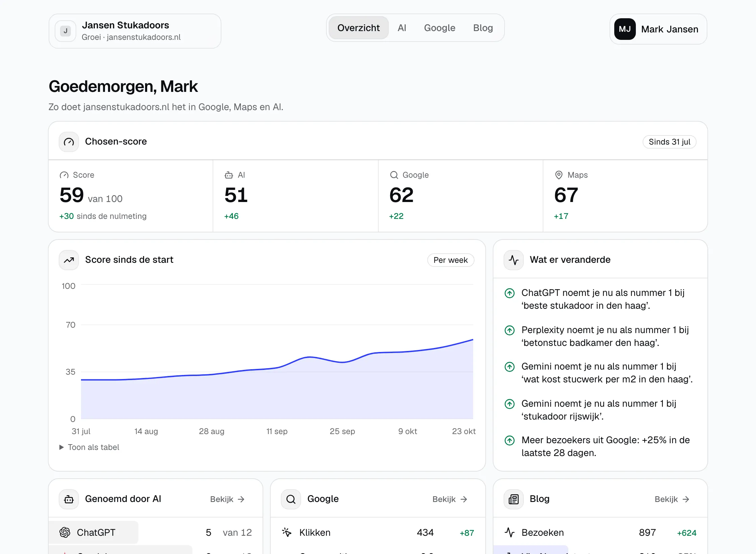The height and width of the screenshot is (554, 756).
Task: Click the J company avatar icon
Action: click(x=65, y=31)
